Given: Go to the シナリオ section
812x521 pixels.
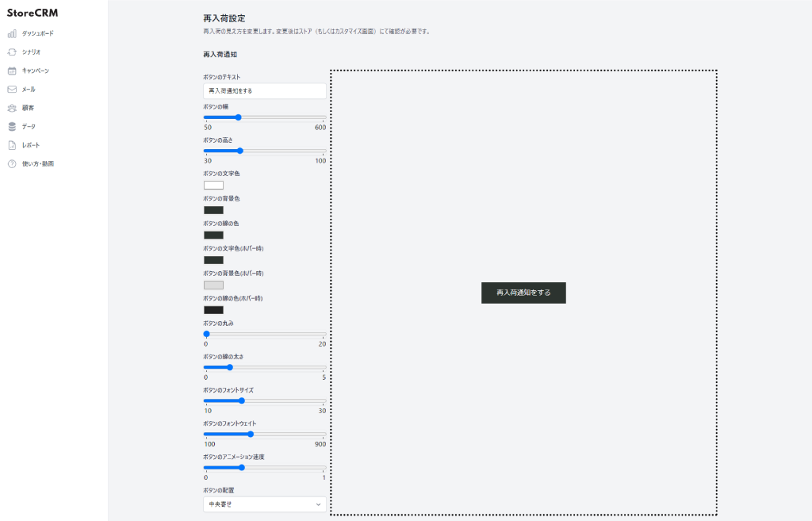Looking at the screenshot, I should 31,52.
